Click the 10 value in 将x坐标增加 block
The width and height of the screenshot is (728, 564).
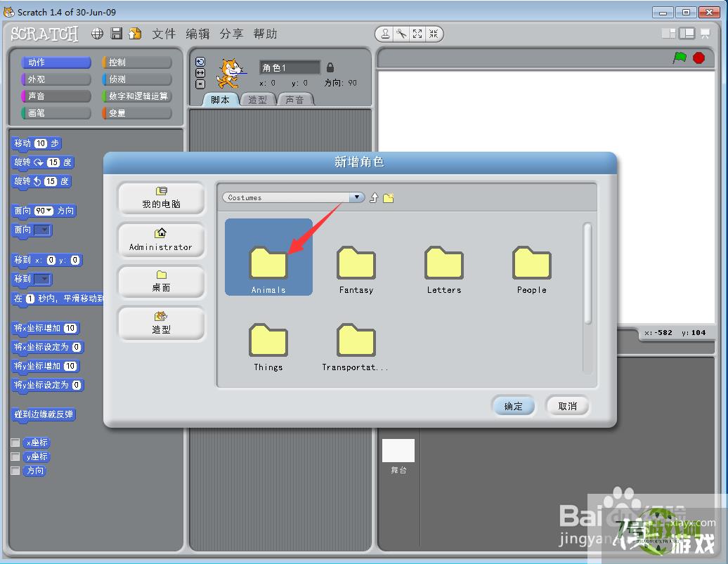tap(70, 328)
